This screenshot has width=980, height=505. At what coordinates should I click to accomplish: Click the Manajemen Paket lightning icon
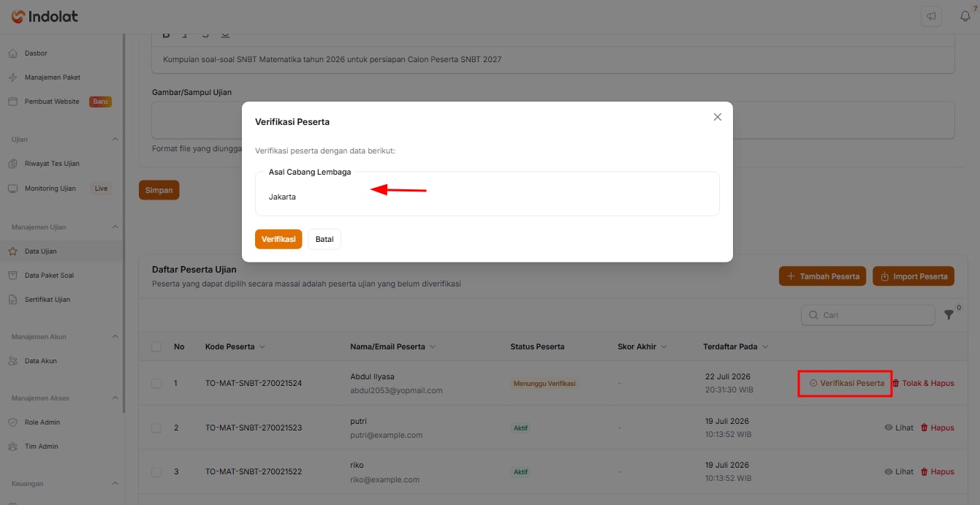(12, 77)
